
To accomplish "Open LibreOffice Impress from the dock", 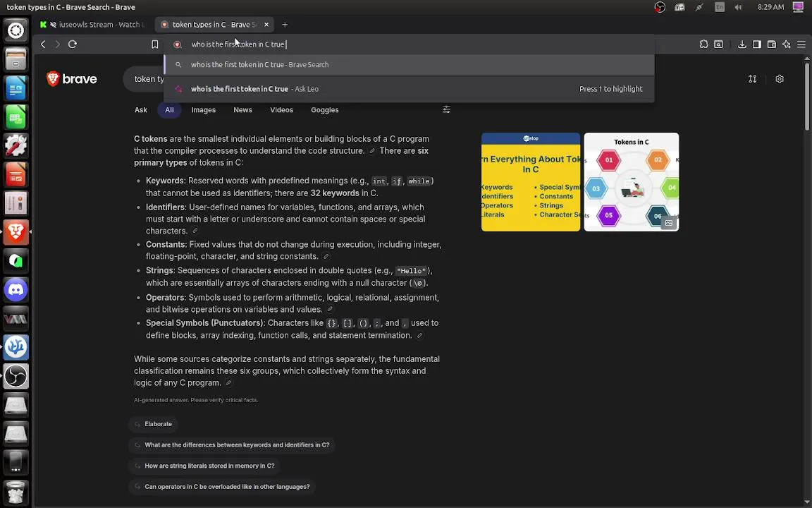I will (x=16, y=174).
